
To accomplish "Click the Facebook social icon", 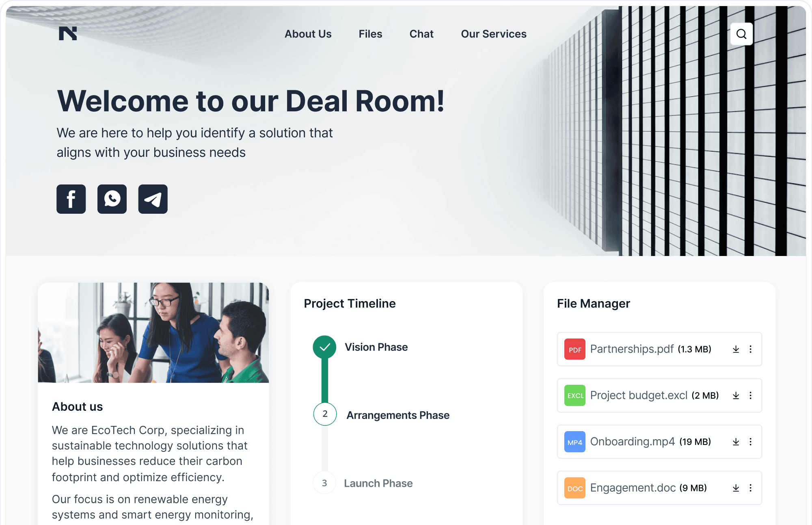I will pos(70,199).
